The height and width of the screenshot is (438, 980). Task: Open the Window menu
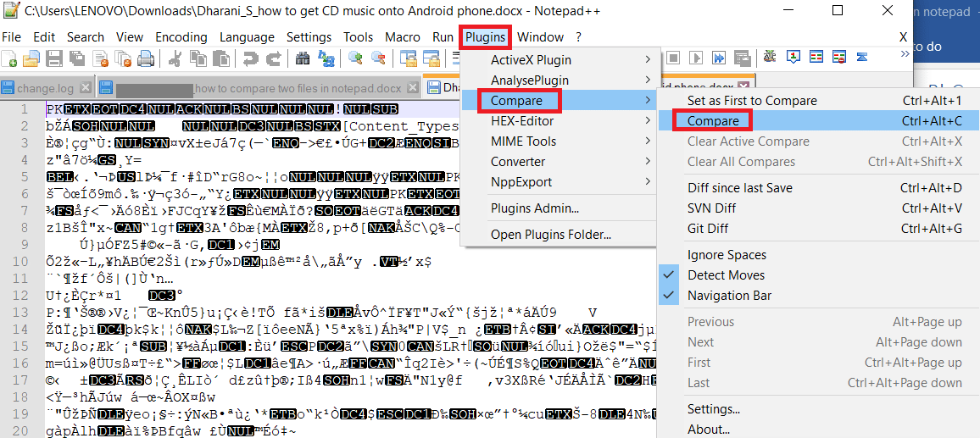[541, 37]
